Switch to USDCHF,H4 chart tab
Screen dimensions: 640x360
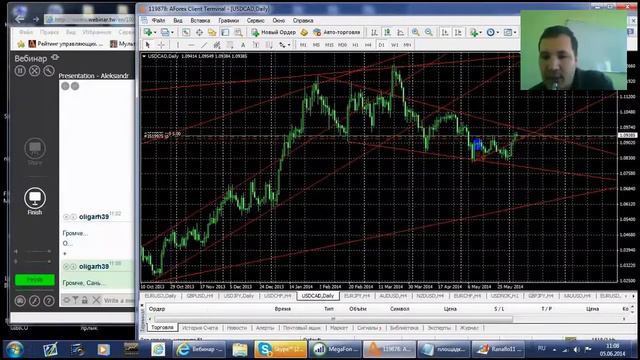click(278, 296)
